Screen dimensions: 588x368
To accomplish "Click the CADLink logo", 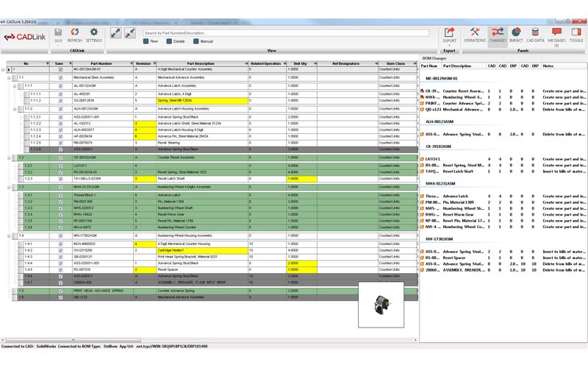I will 25,37.
